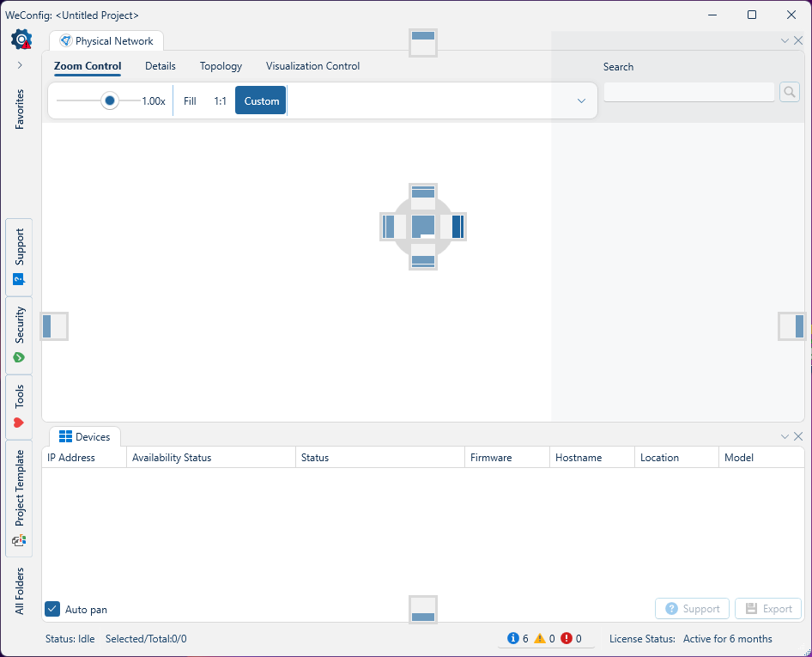Select the Physical Network tab
Viewport: 812px width, 657px height.
[x=106, y=41]
